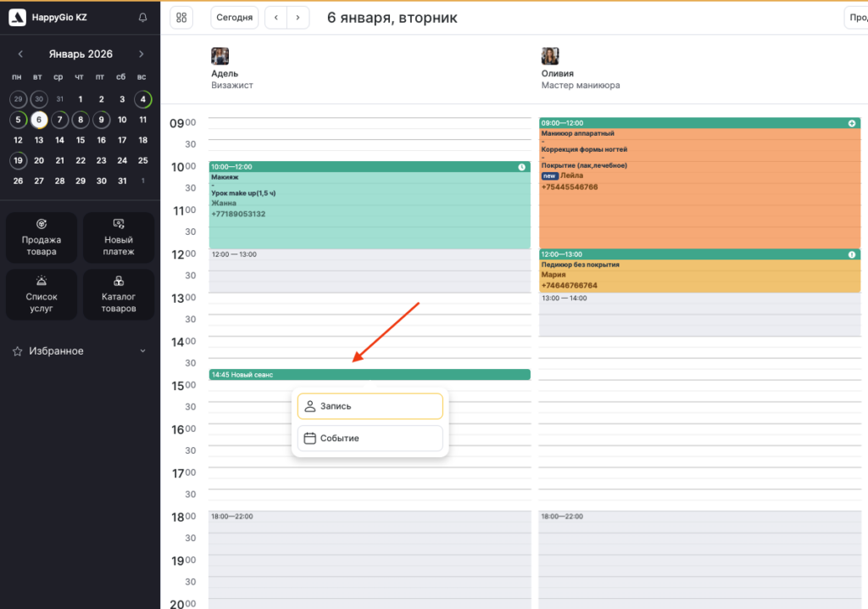
Task: Click the Сегодня button
Action: [x=233, y=18]
